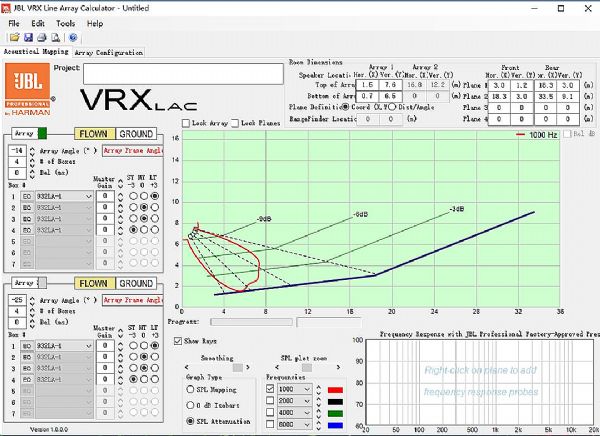
Task: Click the Save disk toolbar icon
Action: click(x=28, y=37)
